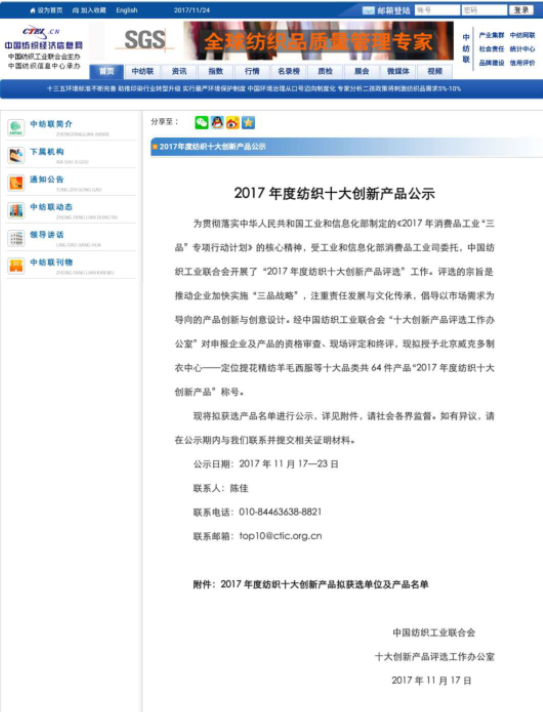
Task: Click the 邮箱登陆 label in header
Action: click(x=394, y=10)
